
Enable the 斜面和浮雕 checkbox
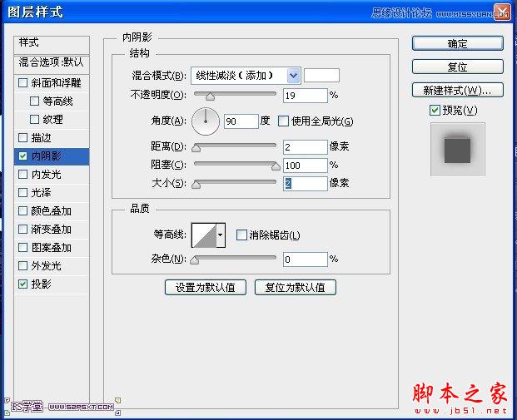pos(22,82)
